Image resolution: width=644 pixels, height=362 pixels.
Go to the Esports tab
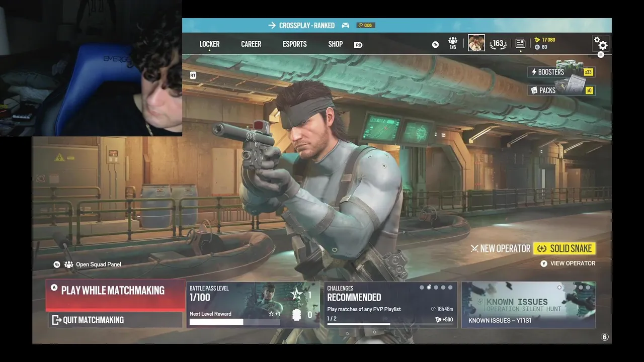coord(295,44)
